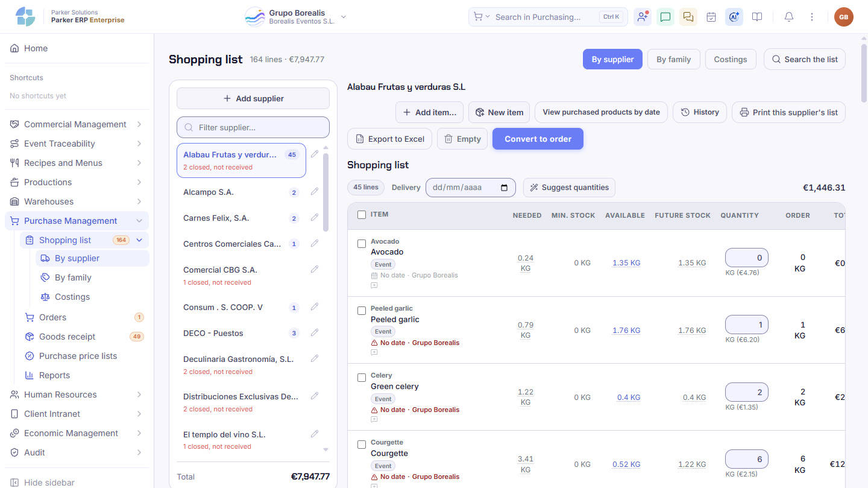Collapse Purchase Management section

[77, 221]
